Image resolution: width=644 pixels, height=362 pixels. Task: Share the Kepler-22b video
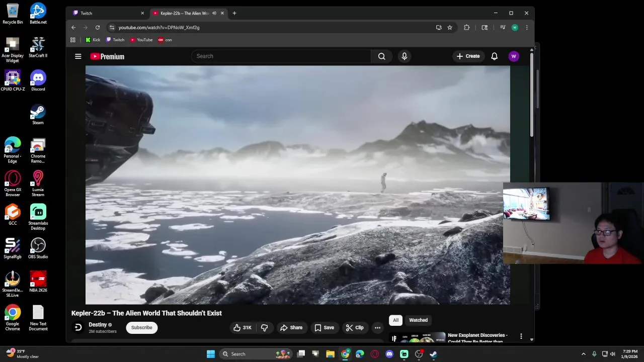(291, 328)
